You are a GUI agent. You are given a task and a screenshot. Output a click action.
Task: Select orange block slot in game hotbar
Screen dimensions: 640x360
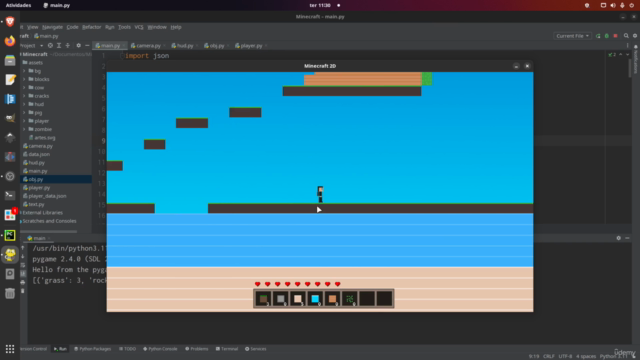click(x=332, y=299)
